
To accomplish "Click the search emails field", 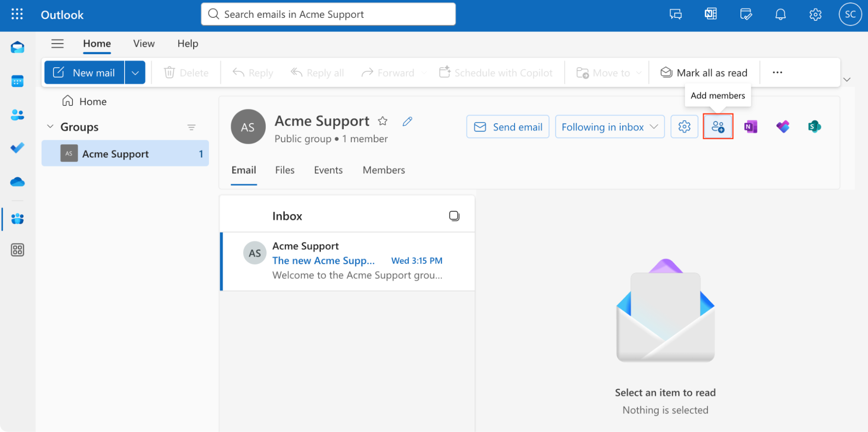I will pyautogui.click(x=328, y=14).
